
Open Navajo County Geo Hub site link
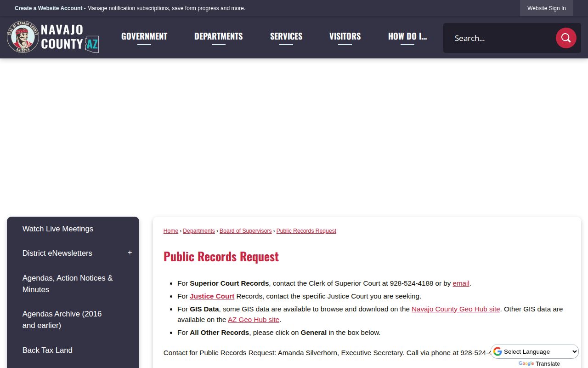[456, 309]
